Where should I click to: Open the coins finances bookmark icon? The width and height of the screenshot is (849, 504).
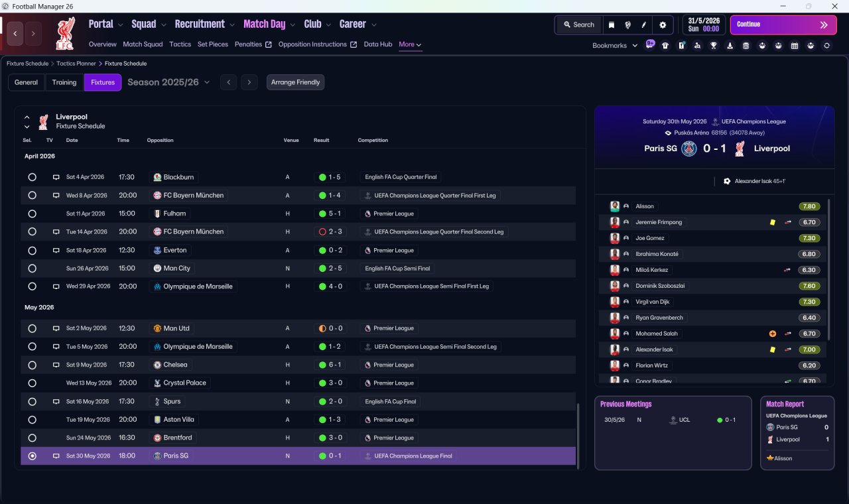[746, 46]
